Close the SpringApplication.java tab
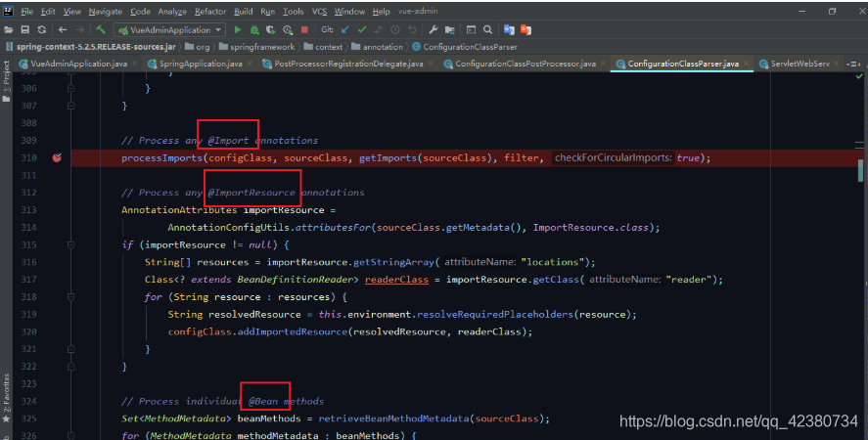868x440 pixels. coord(250,64)
